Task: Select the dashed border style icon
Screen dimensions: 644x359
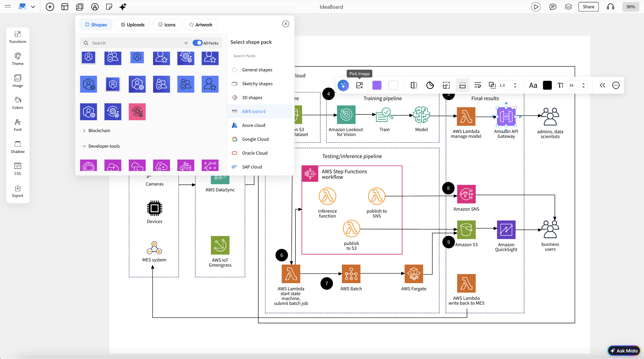Action: click(x=462, y=85)
